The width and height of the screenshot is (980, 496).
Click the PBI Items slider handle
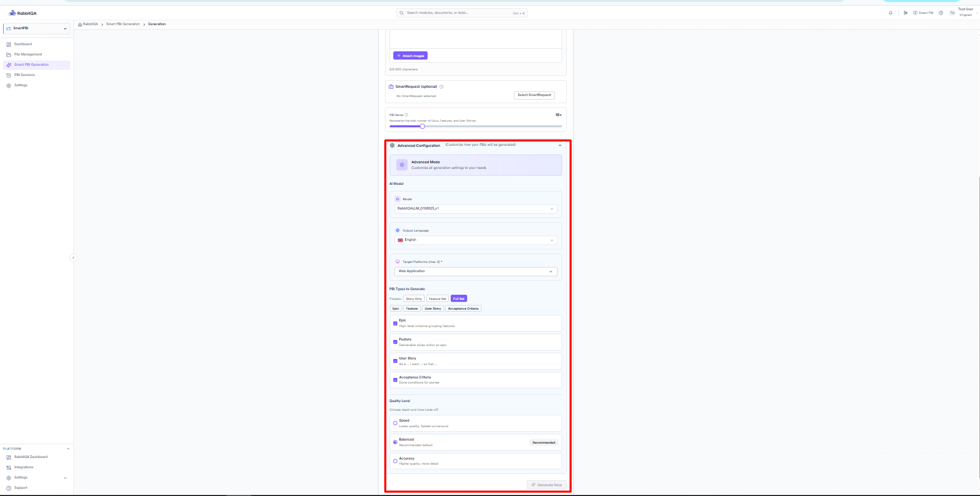click(422, 126)
